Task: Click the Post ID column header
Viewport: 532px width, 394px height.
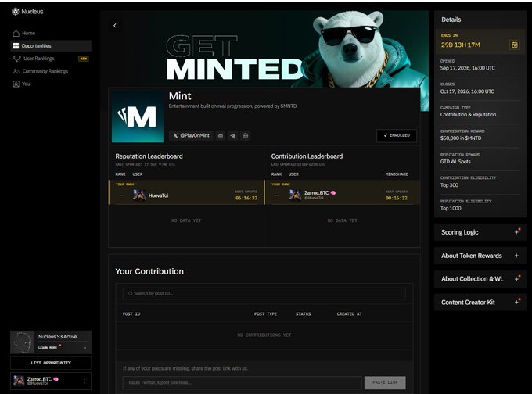Action: (x=131, y=314)
